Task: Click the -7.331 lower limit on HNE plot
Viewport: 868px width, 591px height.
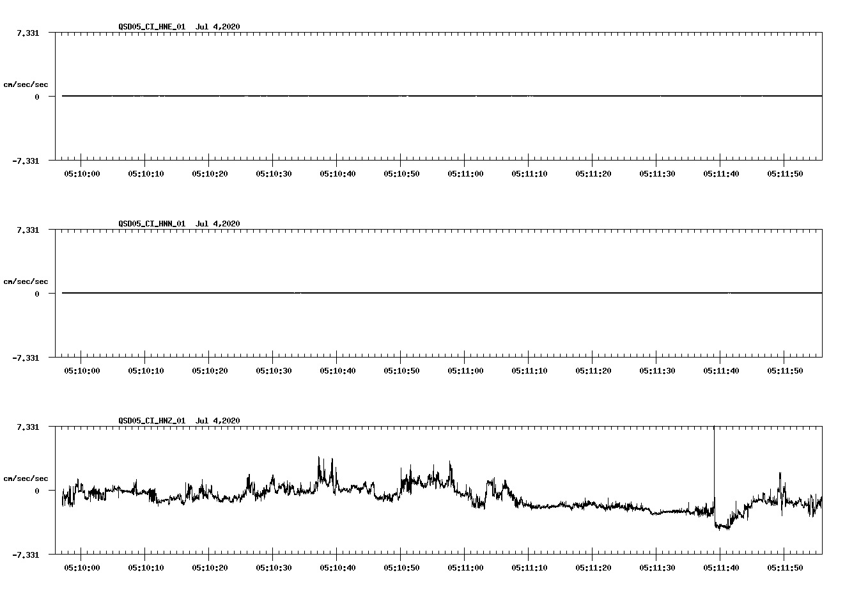Action: (25, 161)
